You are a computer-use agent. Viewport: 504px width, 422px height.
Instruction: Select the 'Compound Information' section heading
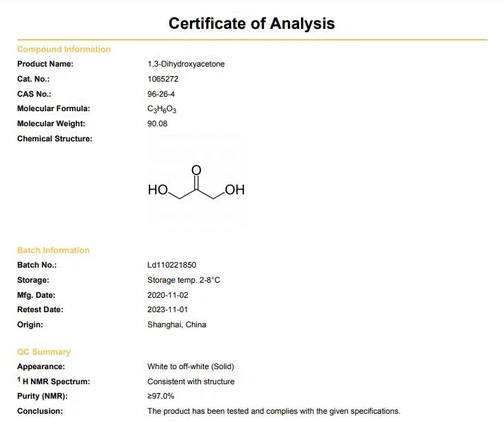pos(64,49)
